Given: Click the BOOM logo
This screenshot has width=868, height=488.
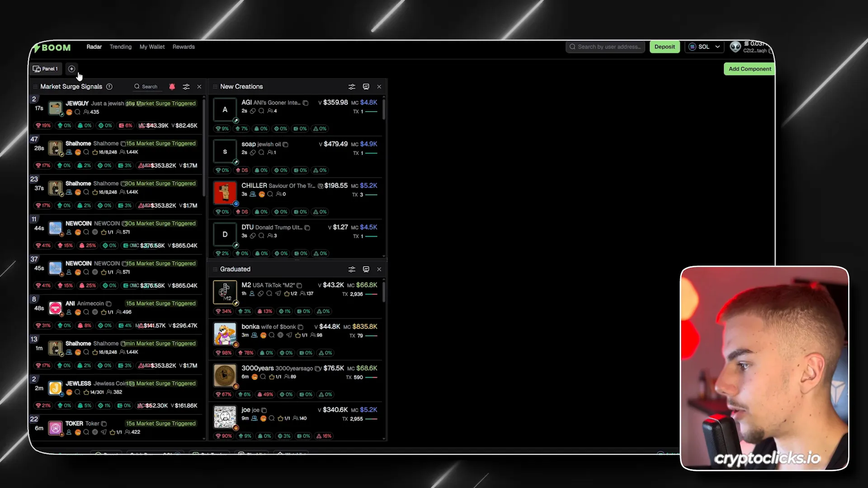Looking at the screenshot, I should coord(53,47).
